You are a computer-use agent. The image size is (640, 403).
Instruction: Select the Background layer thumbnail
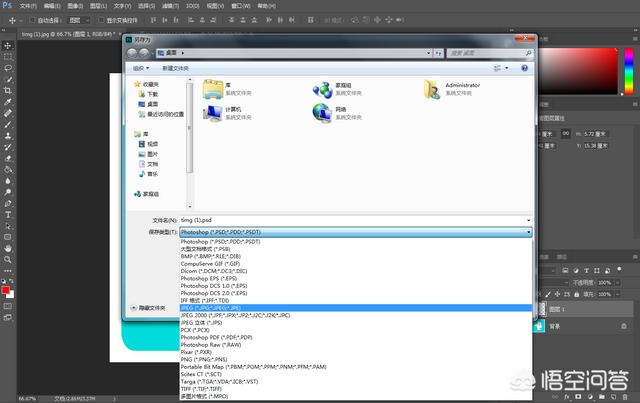click(539, 326)
